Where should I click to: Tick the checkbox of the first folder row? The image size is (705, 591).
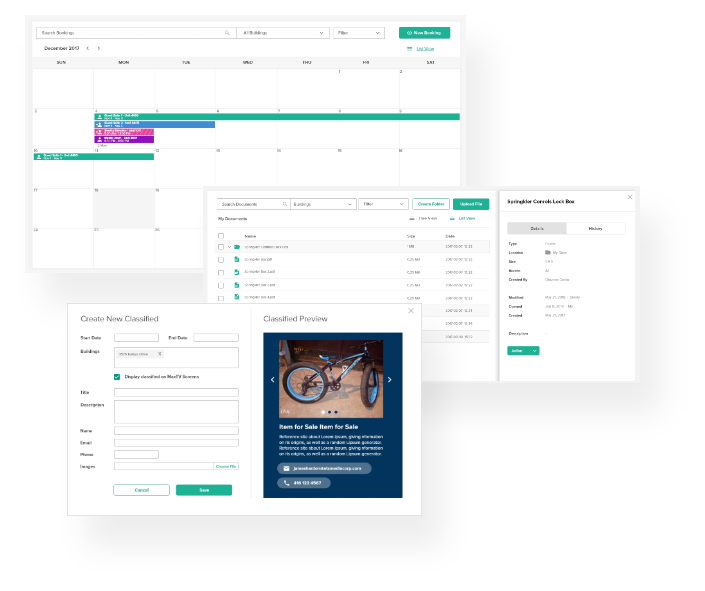point(221,246)
